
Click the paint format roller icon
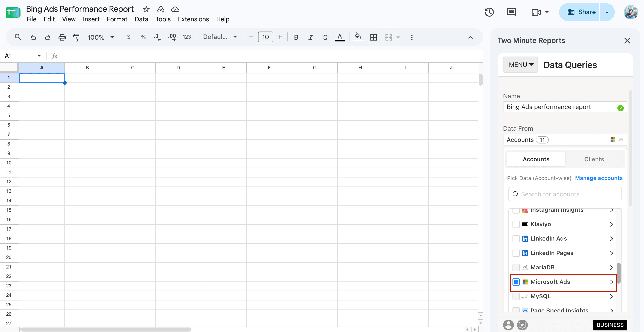(x=76, y=37)
